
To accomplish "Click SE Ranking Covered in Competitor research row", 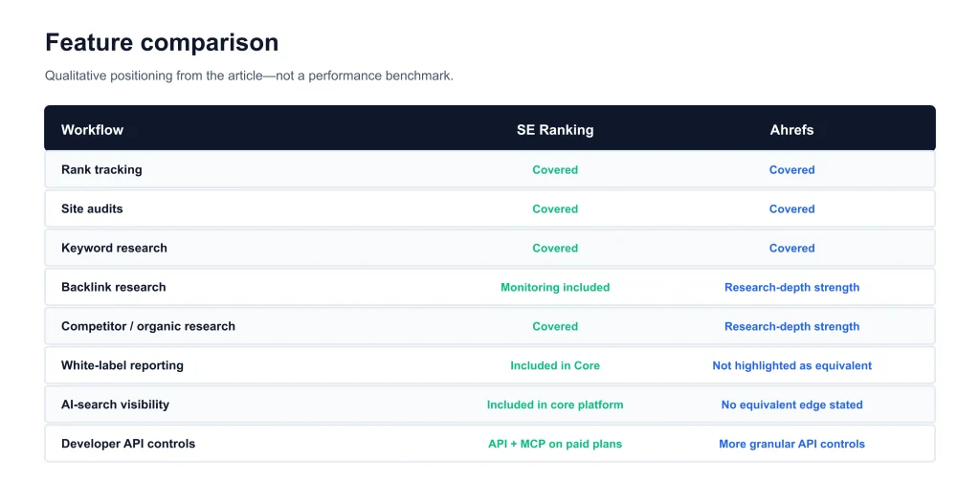I will click(x=555, y=327).
